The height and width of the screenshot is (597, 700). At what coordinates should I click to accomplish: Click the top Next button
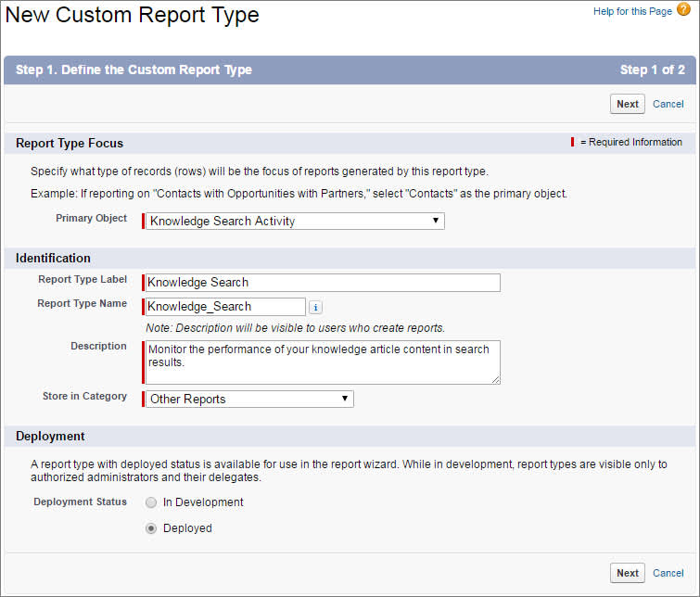click(x=628, y=104)
